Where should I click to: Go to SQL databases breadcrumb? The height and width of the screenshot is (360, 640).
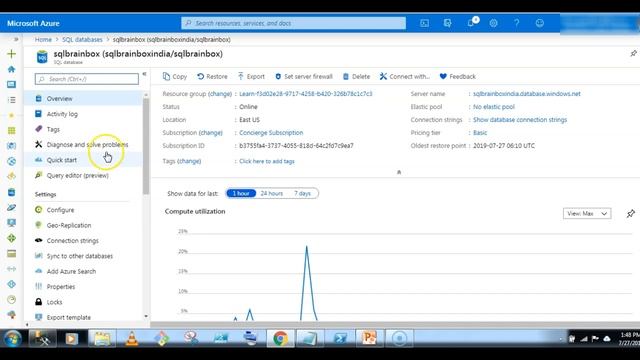point(82,40)
